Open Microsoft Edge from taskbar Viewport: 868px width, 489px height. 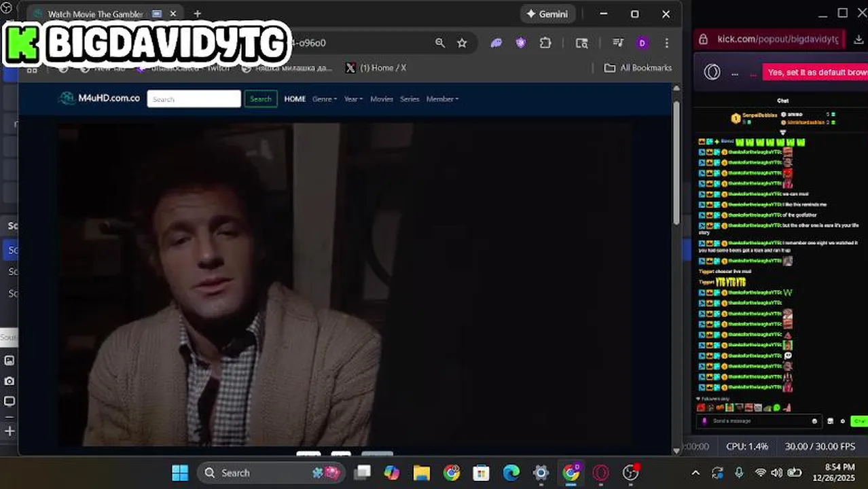point(511,473)
